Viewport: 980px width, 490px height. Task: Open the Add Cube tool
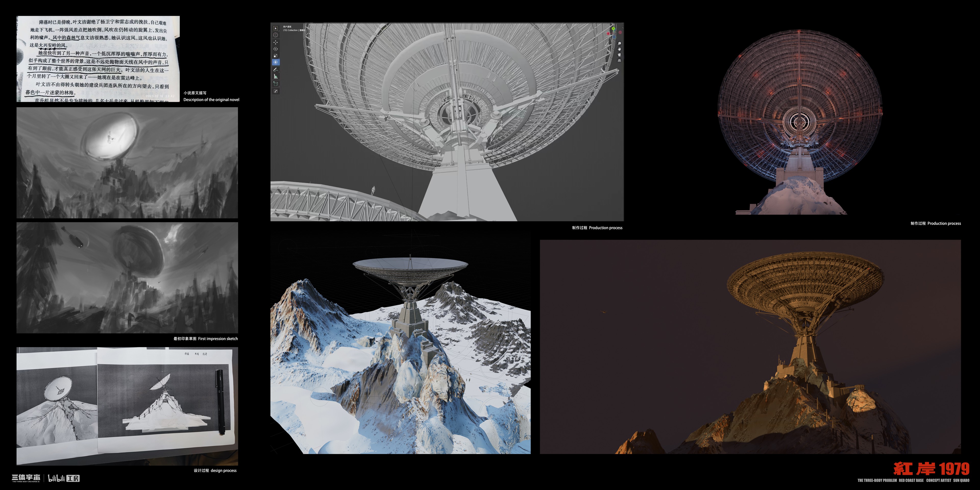point(276,84)
